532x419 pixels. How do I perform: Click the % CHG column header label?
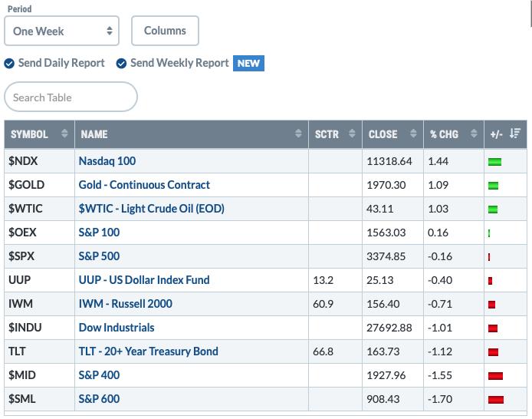[x=444, y=134]
